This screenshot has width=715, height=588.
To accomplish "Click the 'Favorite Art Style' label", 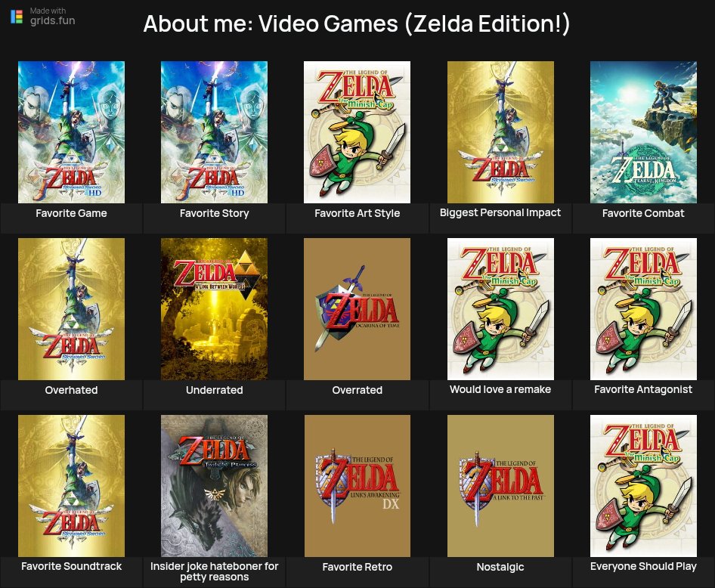I will pyautogui.click(x=357, y=213).
